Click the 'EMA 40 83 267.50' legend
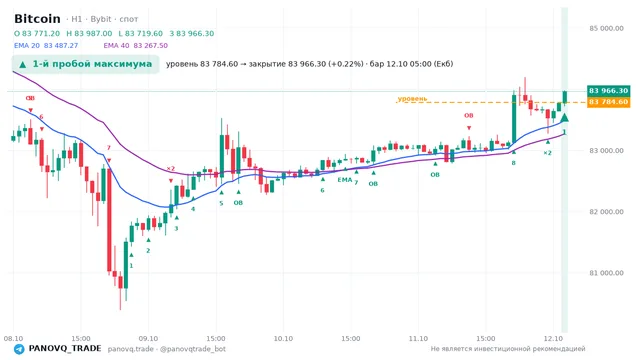 136,45
